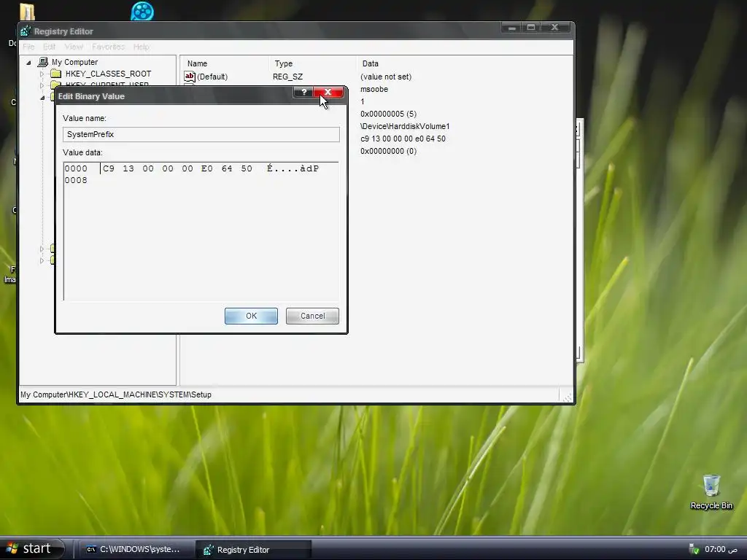This screenshot has height=560, width=747.
Task: Click the help question mark button in dialog
Action: pos(303,92)
